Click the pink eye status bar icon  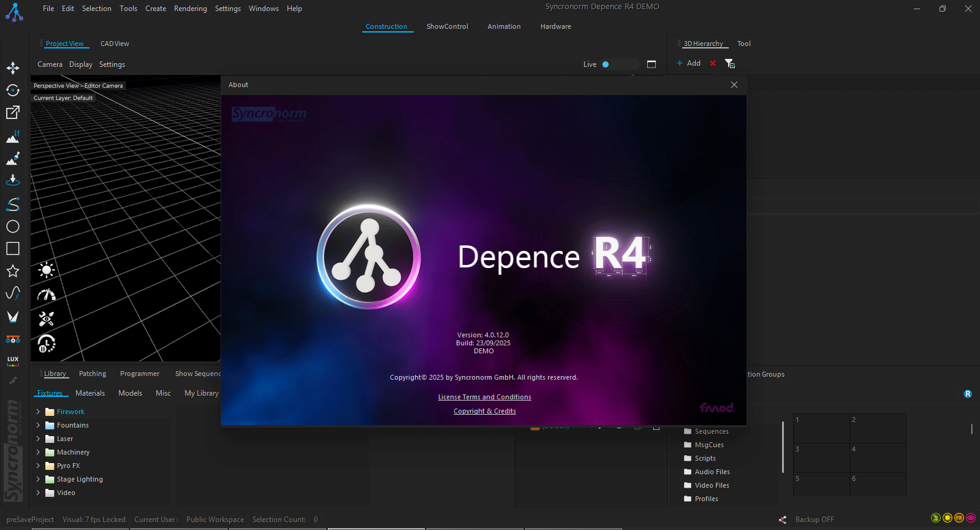coord(971,518)
